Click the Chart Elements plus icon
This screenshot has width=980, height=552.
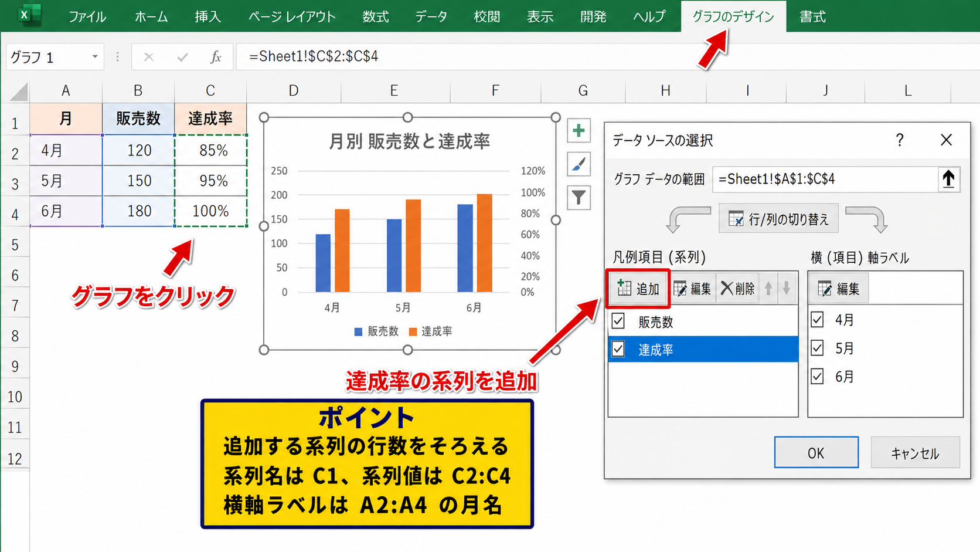(579, 131)
